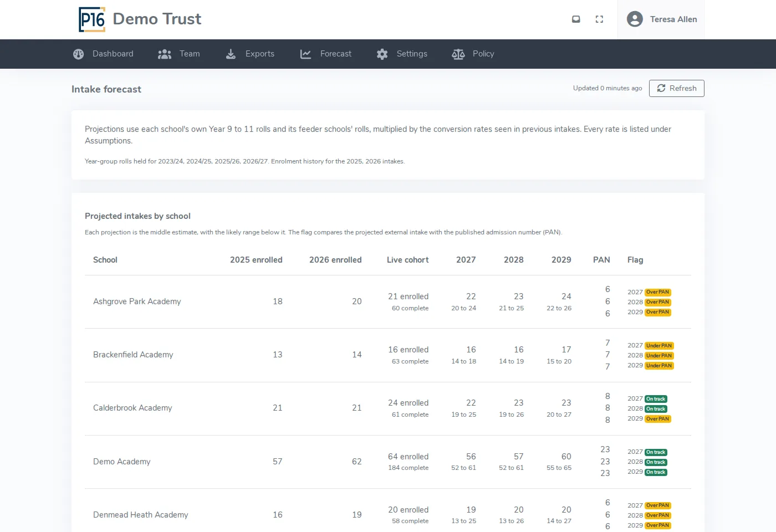Click the '184 complete' text

(409, 468)
